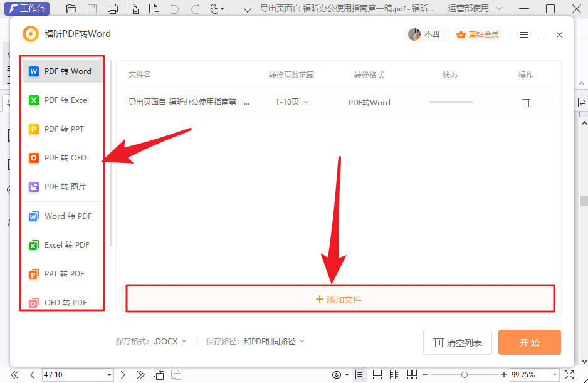The image size is (588, 383).
Task: Select the PDF 转 PPT conversion option
Action: click(x=62, y=129)
